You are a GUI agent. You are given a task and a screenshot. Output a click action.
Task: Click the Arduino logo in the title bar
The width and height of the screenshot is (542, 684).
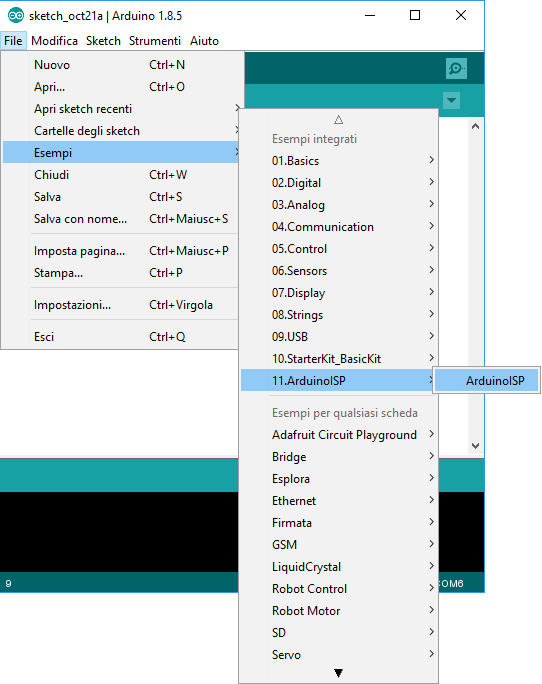(16, 16)
